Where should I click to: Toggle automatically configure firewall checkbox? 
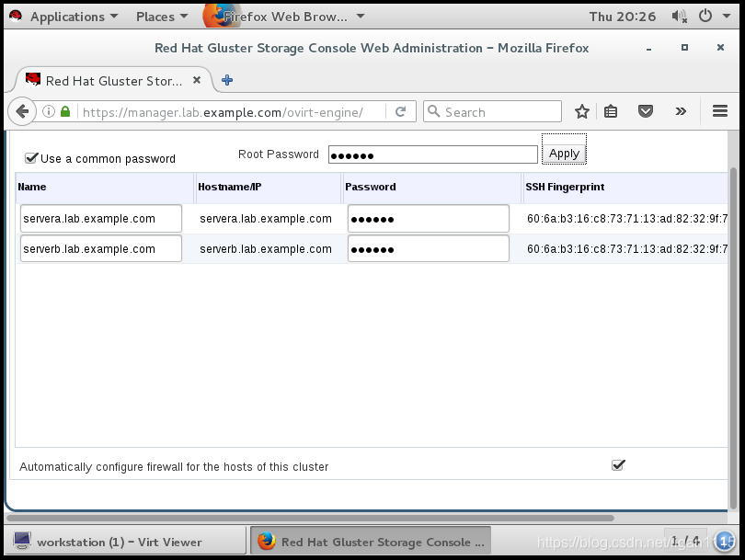[618, 465]
